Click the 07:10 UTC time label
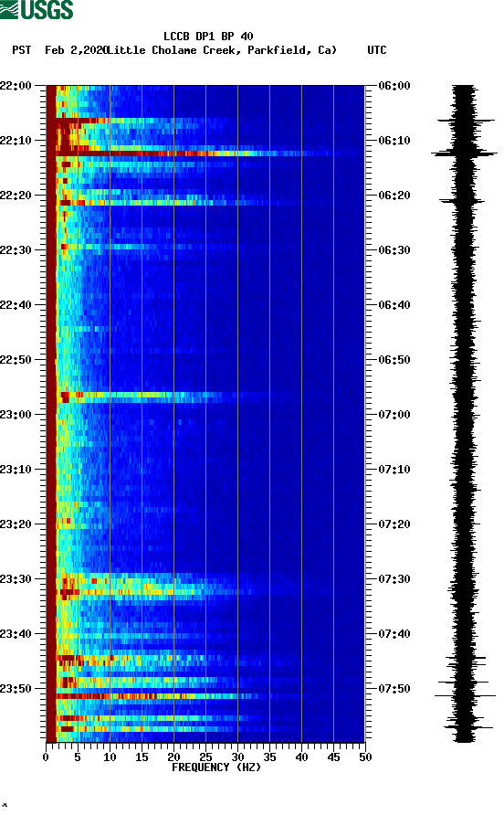Screen dimensions: 504x815 394,470
